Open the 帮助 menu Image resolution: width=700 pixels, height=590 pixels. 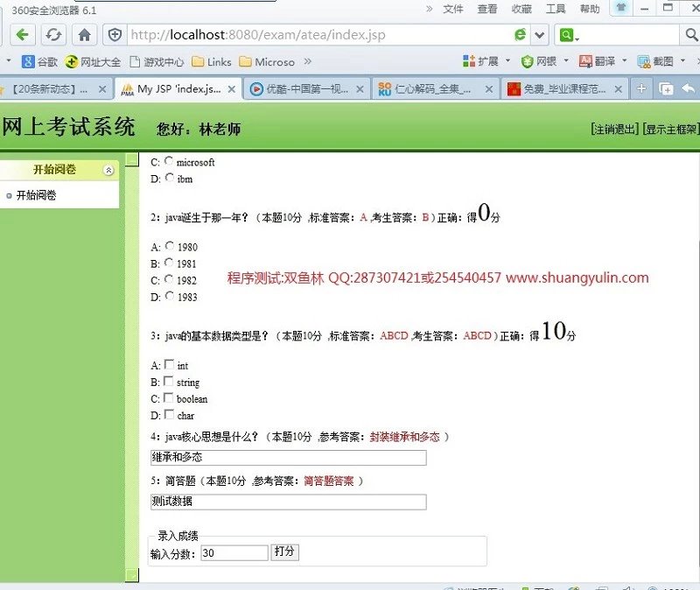coord(590,9)
